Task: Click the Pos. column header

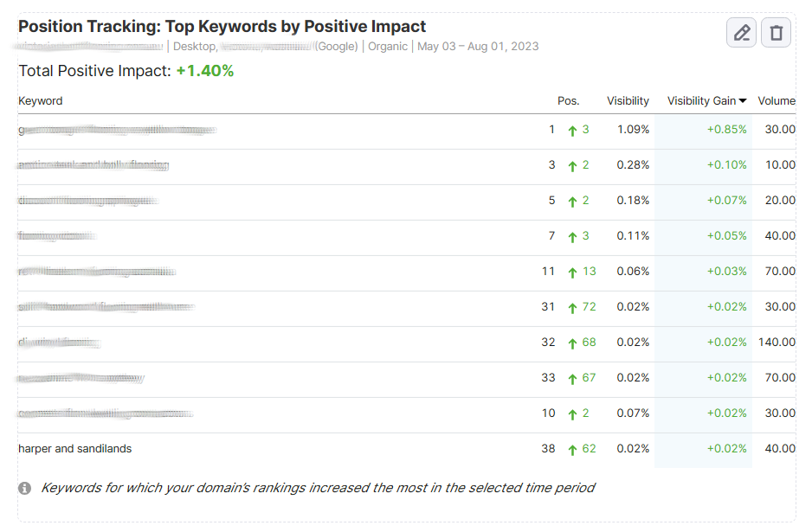Action: [x=568, y=101]
